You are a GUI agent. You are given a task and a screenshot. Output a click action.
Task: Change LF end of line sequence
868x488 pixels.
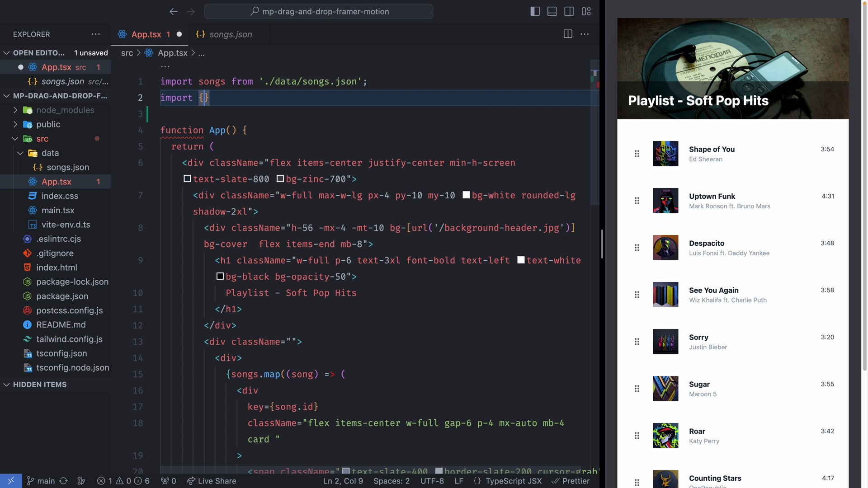(x=459, y=481)
